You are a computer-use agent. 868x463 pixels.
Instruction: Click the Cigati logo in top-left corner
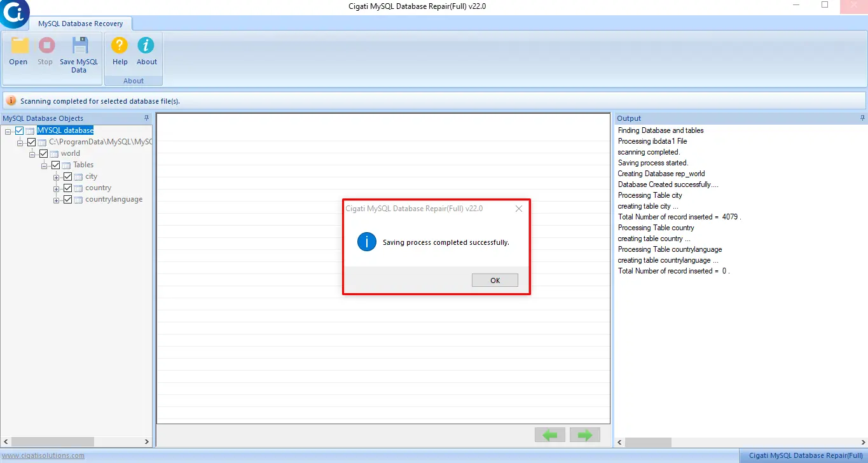(14, 13)
